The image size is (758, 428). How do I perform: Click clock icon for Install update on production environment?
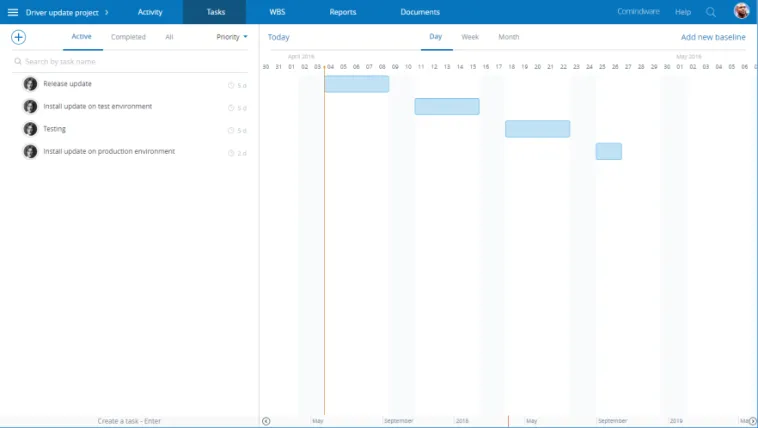231,153
